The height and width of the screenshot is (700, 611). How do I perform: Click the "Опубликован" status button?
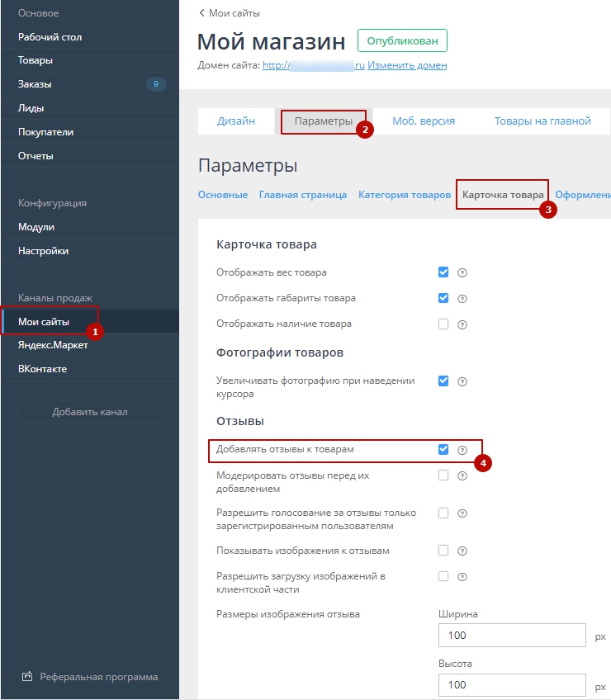click(402, 40)
